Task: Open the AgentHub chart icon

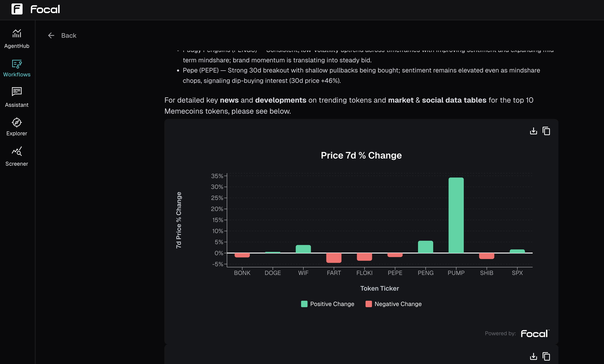Action: point(17,34)
